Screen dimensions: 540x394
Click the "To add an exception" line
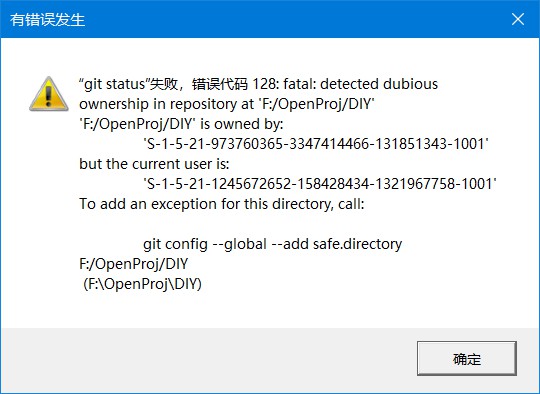(x=221, y=204)
